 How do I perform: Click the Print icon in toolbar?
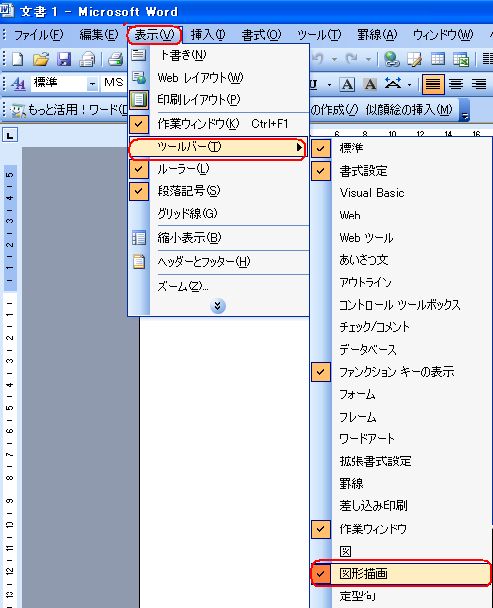(x=116, y=59)
